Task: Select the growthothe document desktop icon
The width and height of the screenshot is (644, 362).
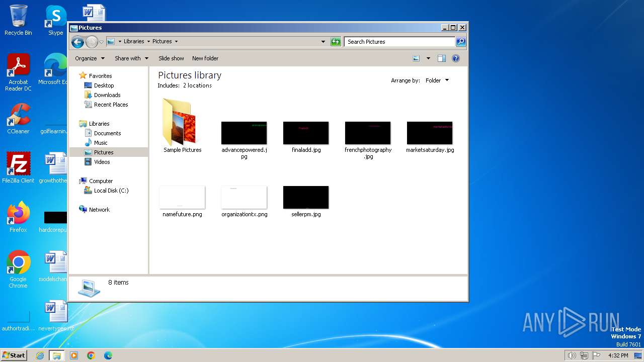Action: (x=54, y=168)
